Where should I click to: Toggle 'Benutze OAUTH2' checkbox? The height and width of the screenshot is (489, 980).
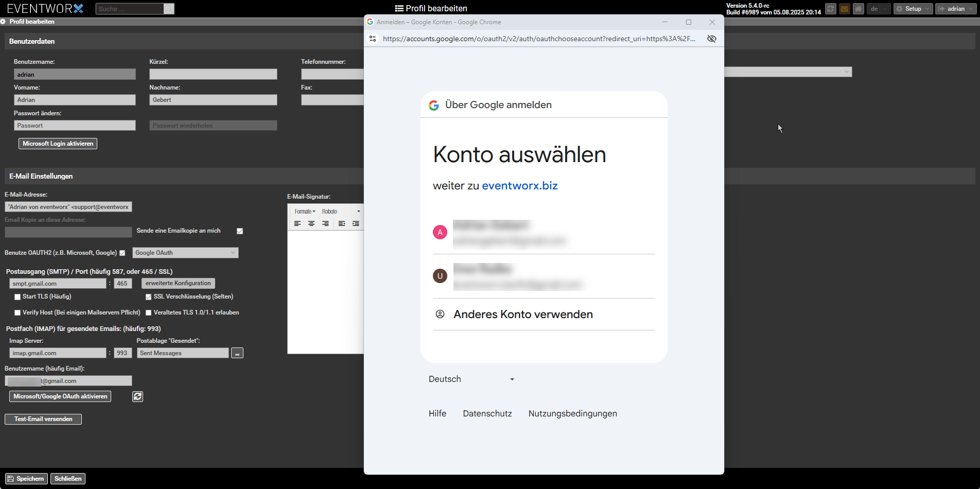pyautogui.click(x=122, y=253)
